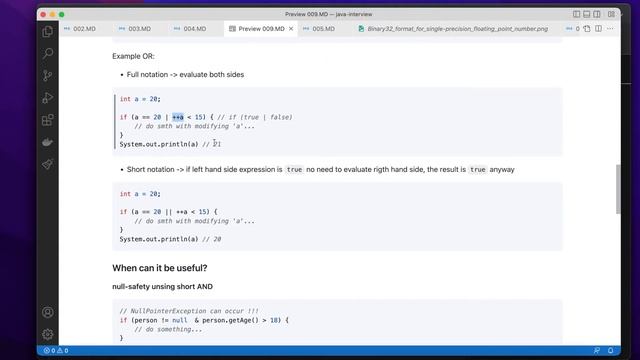Open More Actions ellipsis menu
The width and height of the screenshot is (640, 360).
coord(610,29)
